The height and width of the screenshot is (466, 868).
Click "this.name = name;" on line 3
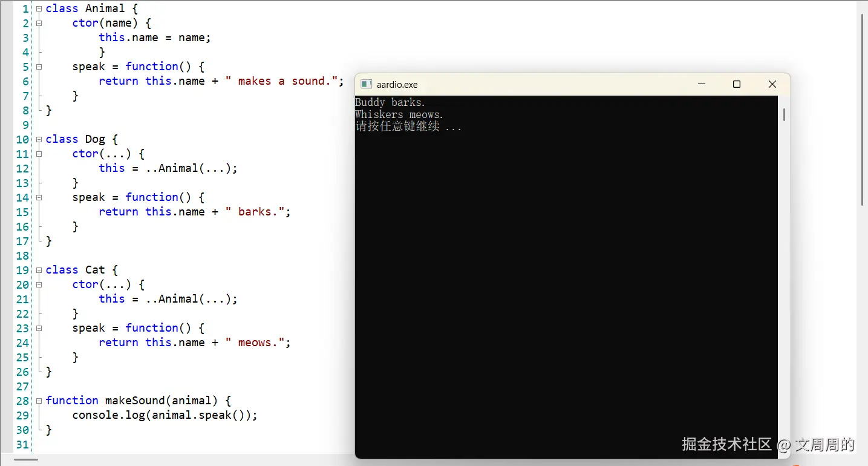[155, 38]
